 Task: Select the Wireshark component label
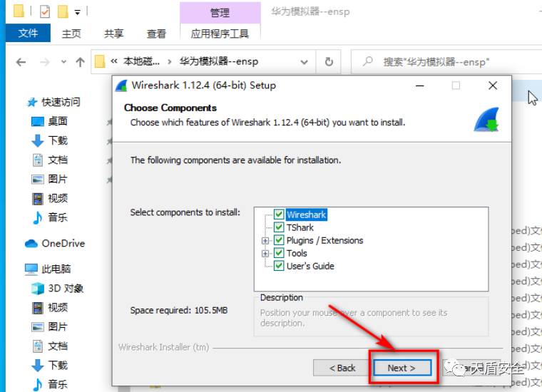point(306,215)
